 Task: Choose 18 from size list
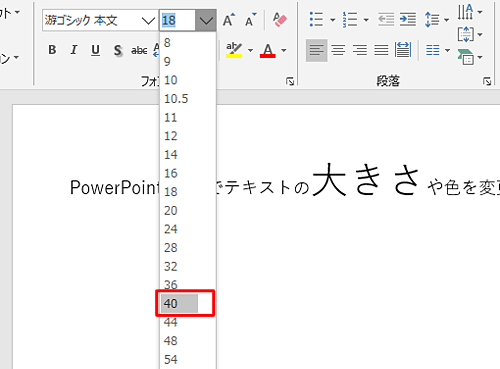coord(188,192)
